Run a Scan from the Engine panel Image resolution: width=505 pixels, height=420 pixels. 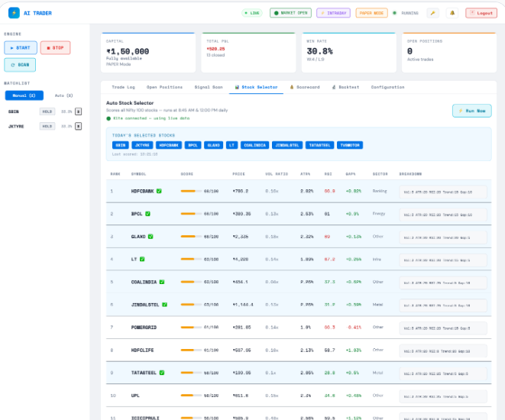coord(20,65)
